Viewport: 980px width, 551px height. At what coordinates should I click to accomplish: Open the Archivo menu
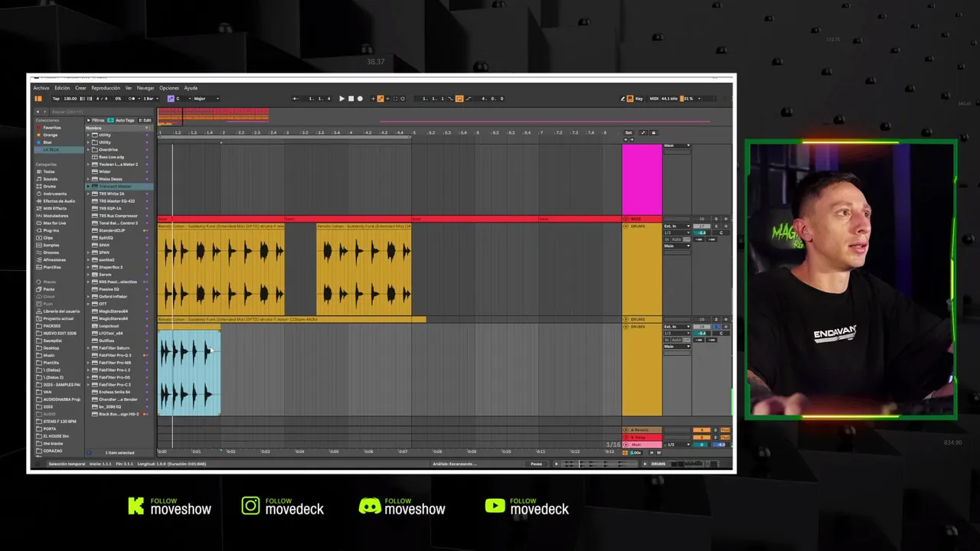(x=41, y=88)
